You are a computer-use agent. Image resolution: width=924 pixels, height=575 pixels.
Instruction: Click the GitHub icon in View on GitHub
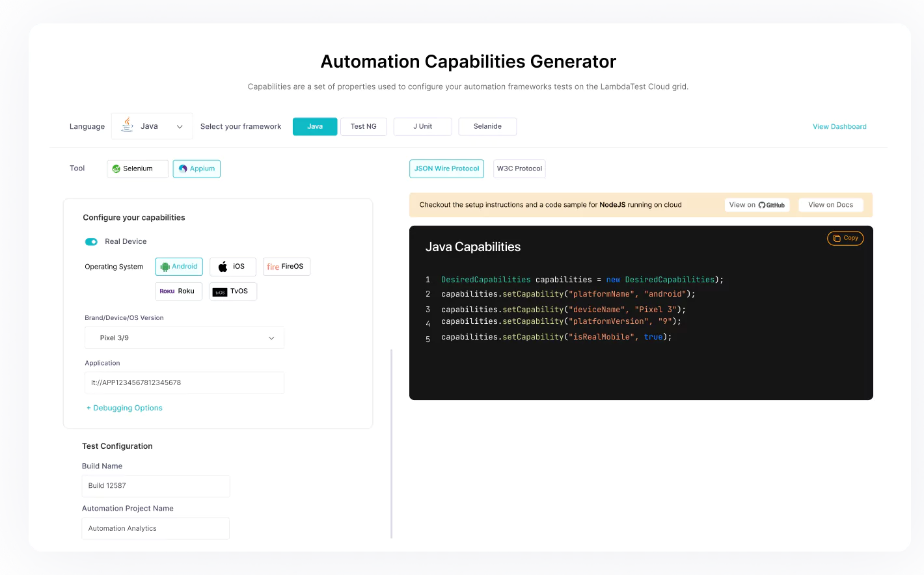[763, 204]
